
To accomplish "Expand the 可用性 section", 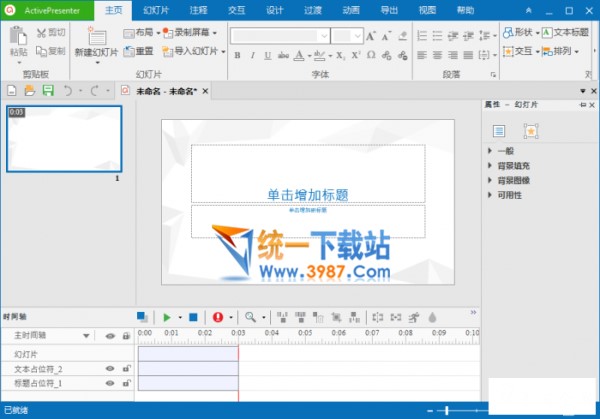I will [x=489, y=195].
